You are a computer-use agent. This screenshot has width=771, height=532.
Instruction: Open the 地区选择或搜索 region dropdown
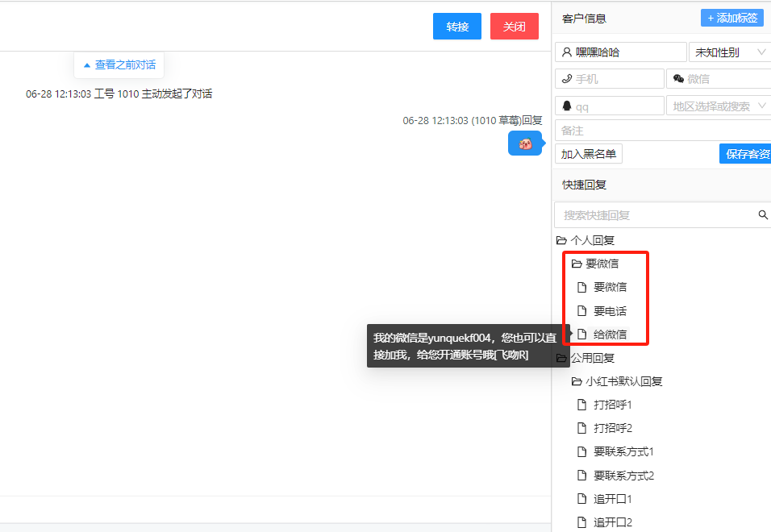pos(718,106)
